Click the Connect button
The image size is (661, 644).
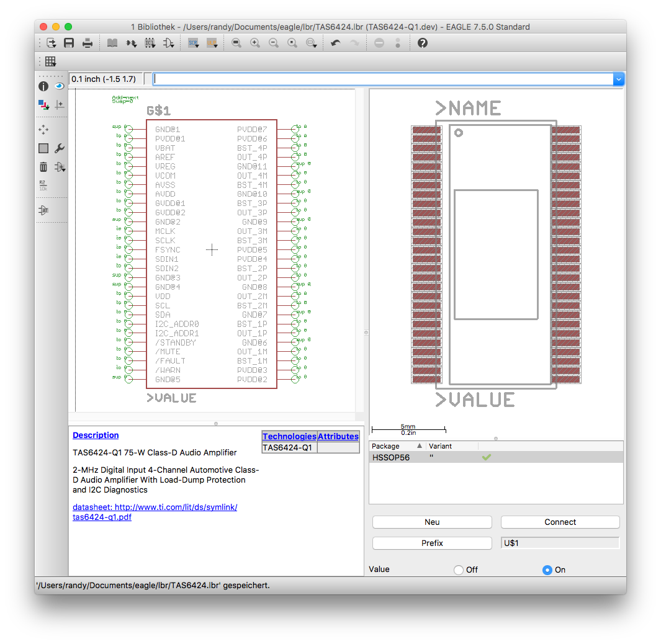tap(560, 522)
